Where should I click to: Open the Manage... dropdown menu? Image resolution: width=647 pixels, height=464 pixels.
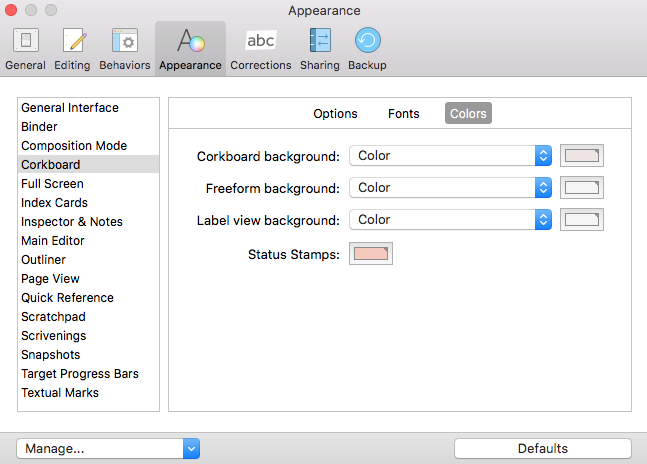coord(108,448)
